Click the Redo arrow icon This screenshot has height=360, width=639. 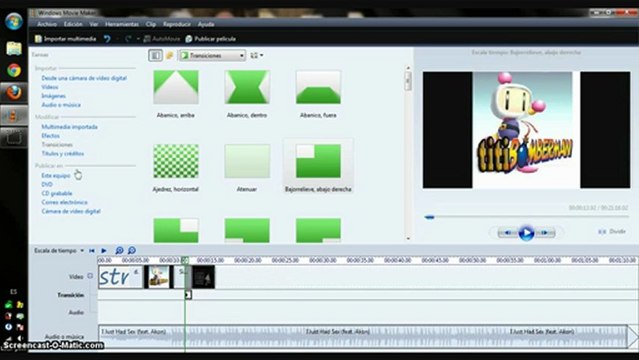(x=128, y=39)
